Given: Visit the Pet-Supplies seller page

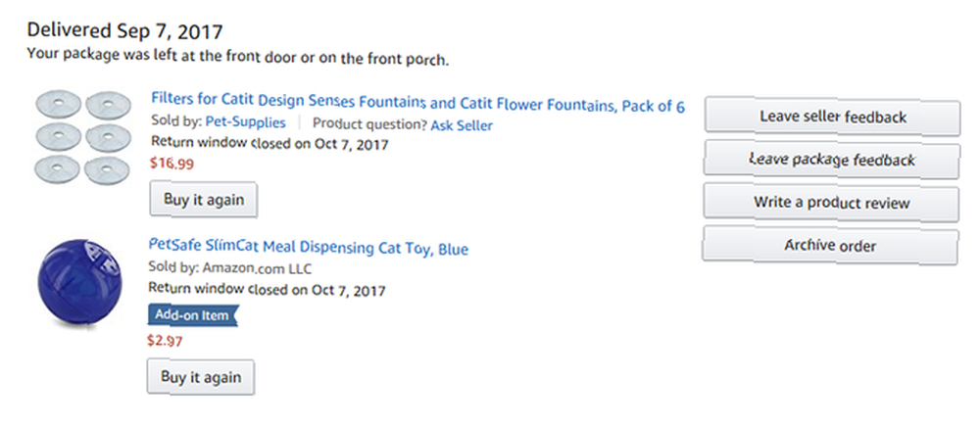Looking at the screenshot, I should pos(245,122).
